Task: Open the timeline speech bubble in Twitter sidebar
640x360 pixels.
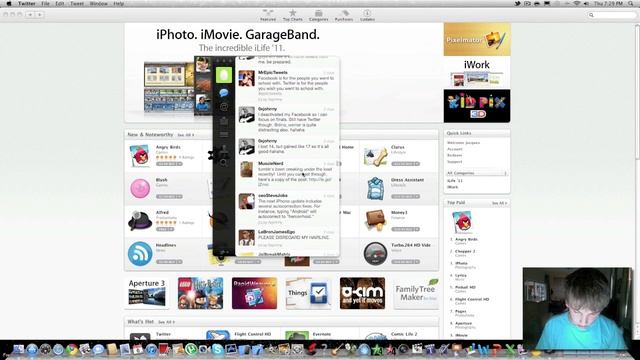Action: pos(224,93)
